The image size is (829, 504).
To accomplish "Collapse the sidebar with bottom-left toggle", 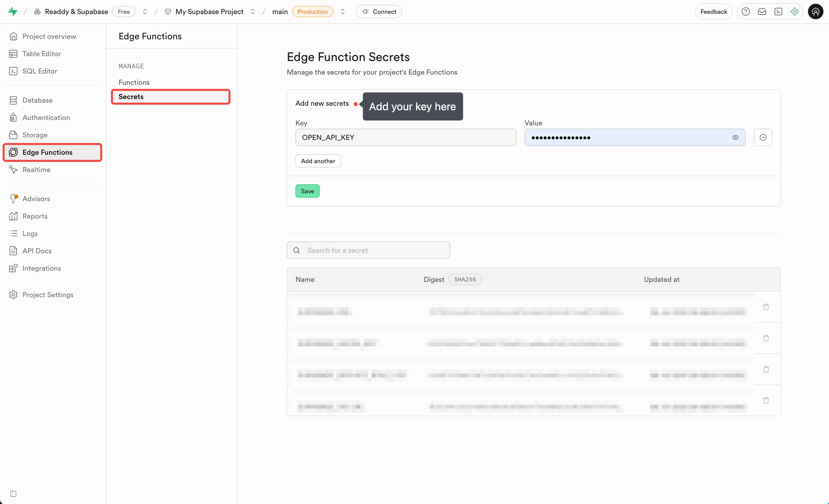I will click(x=13, y=493).
